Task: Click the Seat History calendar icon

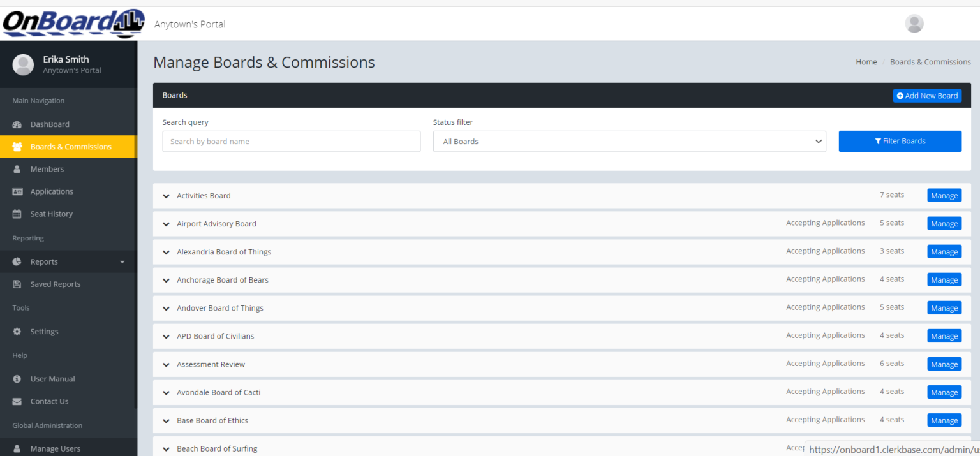Action: point(17,214)
